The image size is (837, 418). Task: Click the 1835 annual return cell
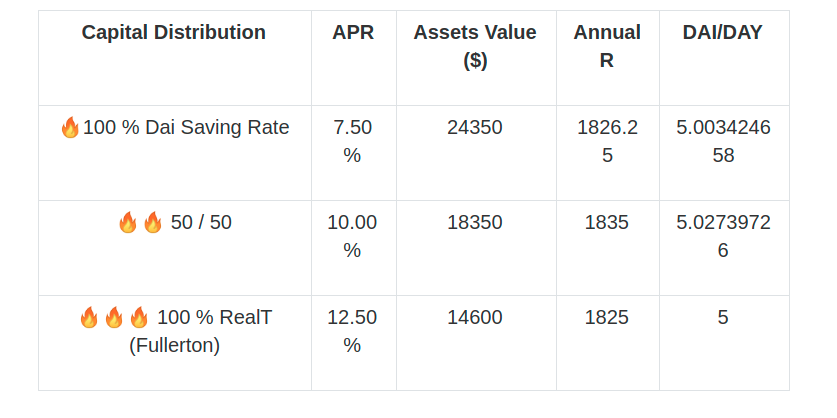607,223
